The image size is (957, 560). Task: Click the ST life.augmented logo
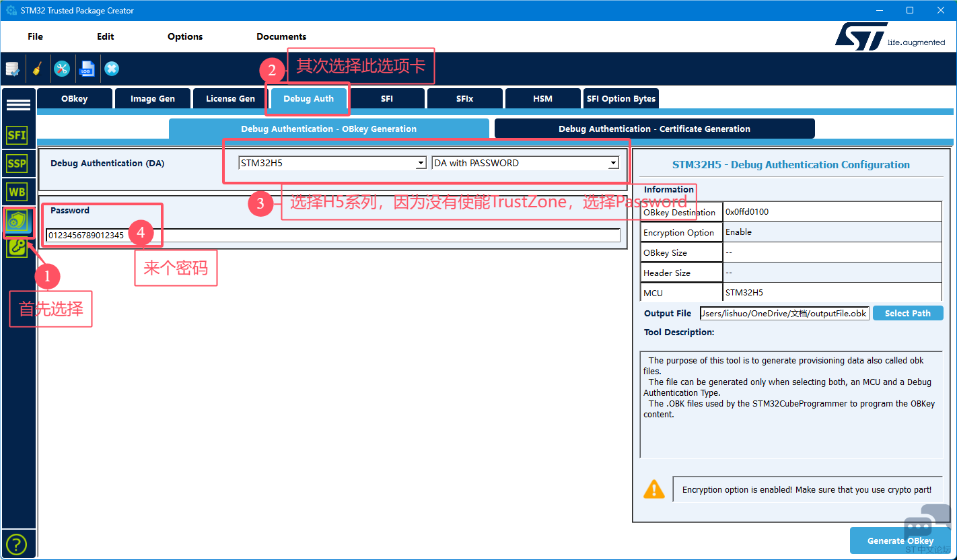pyautogui.click(x=890, y=37)
